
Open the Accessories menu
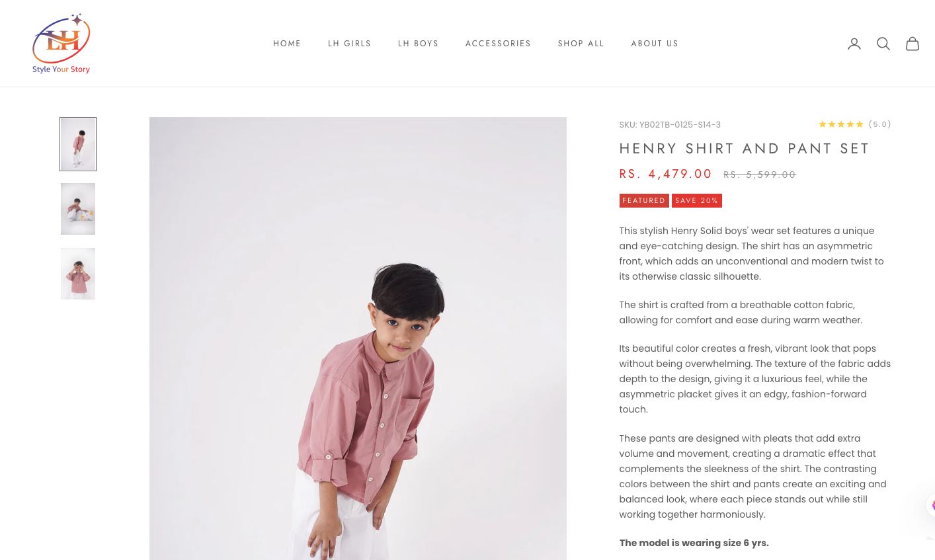tap(498, 44)
